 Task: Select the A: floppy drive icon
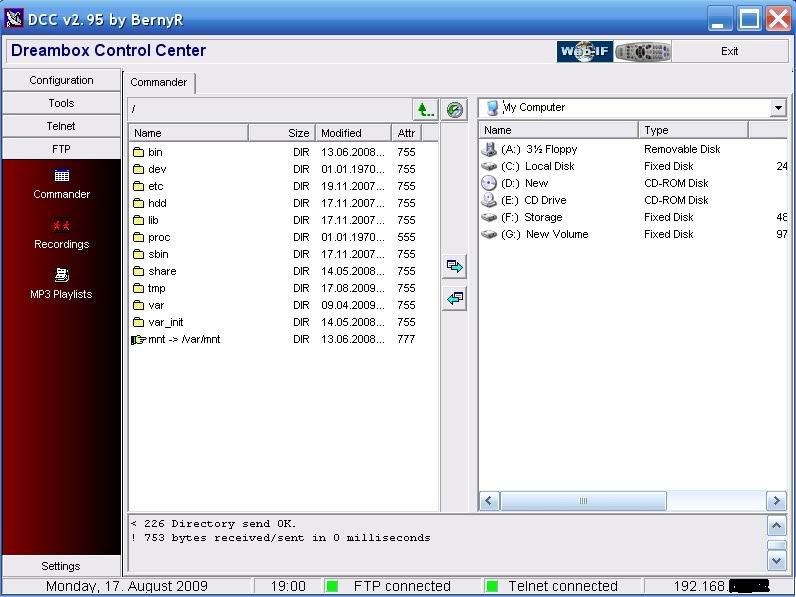[x=489, y=149]
